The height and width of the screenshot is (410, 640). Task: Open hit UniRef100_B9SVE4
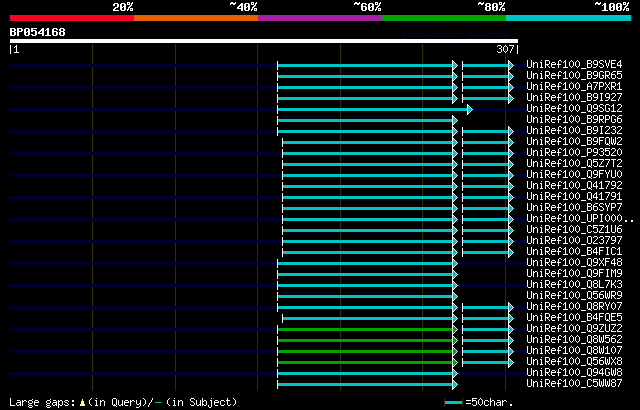point(574,64)
